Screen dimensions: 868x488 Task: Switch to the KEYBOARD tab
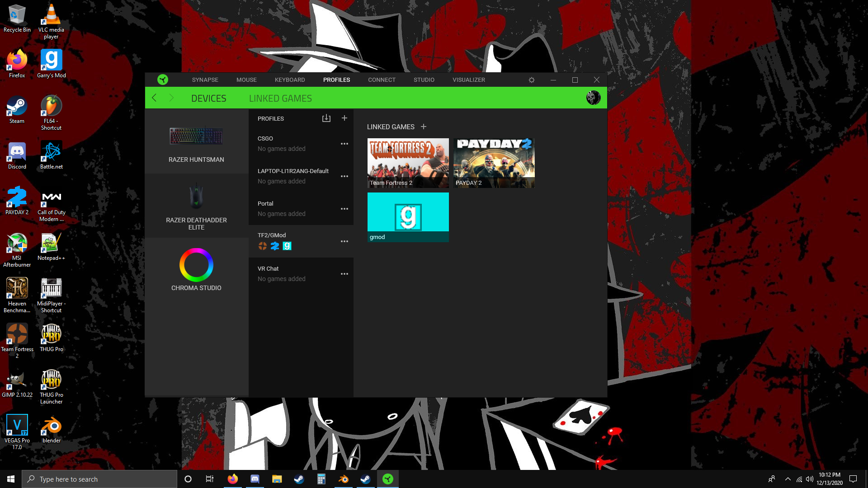click(x=290, y=80)
